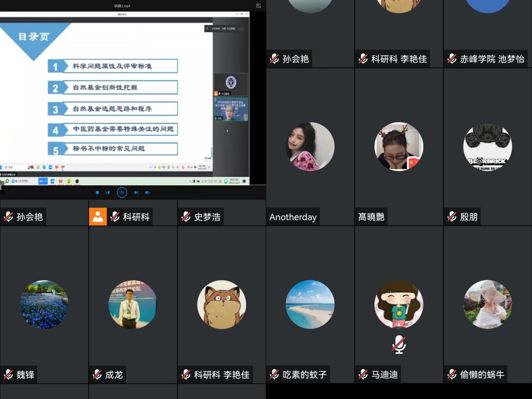Skip to the next video
Viewport: 532px width, 399px height.
(136, 192)
